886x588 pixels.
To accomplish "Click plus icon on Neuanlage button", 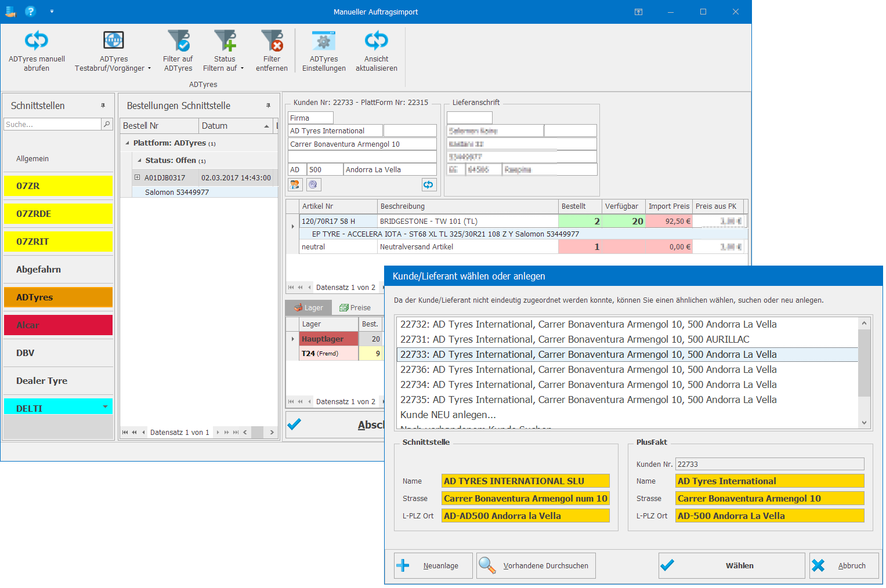I will click(x=403, y=565).
